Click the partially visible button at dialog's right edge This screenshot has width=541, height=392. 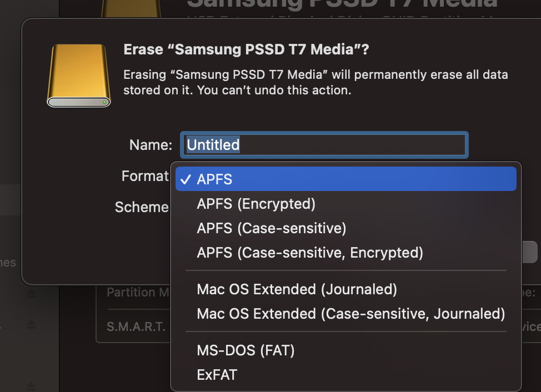click(529, 252)
